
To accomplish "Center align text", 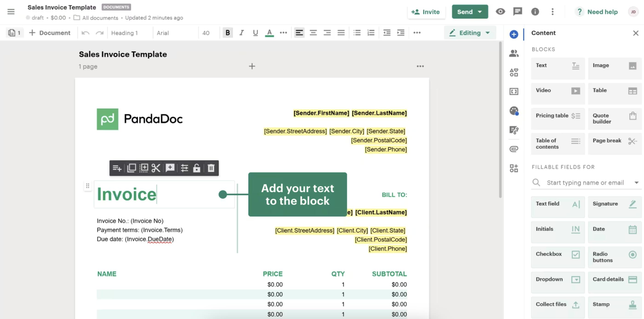I will [313, 33].
